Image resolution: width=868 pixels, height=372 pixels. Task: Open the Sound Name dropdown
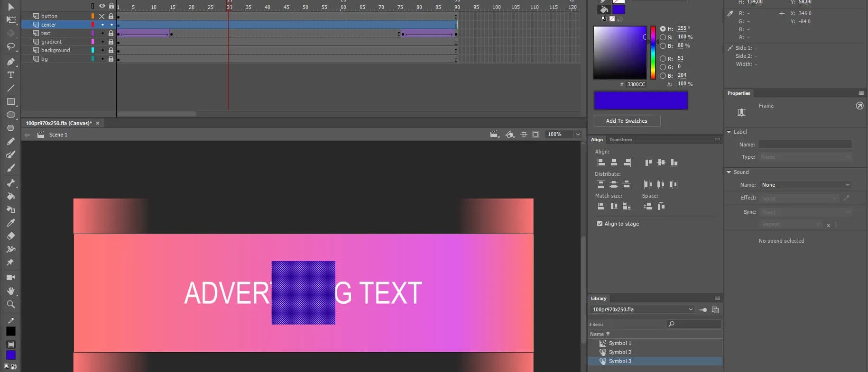(805, 185)
